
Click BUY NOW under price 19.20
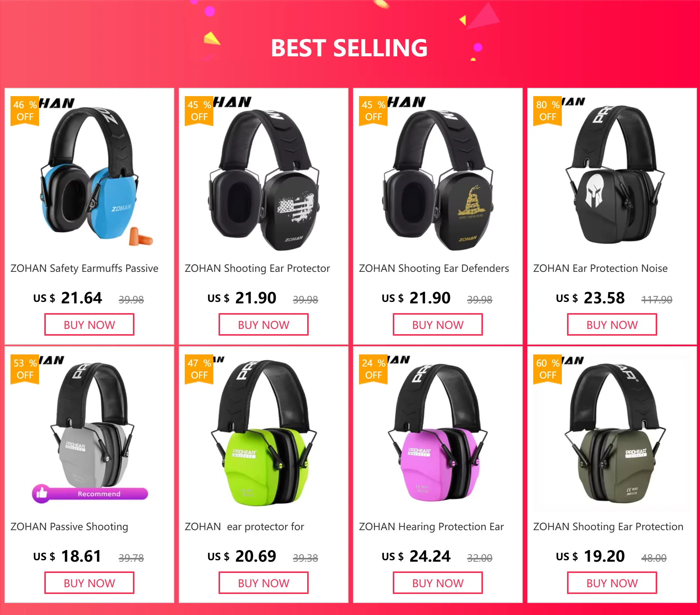[x=612, y=583]
